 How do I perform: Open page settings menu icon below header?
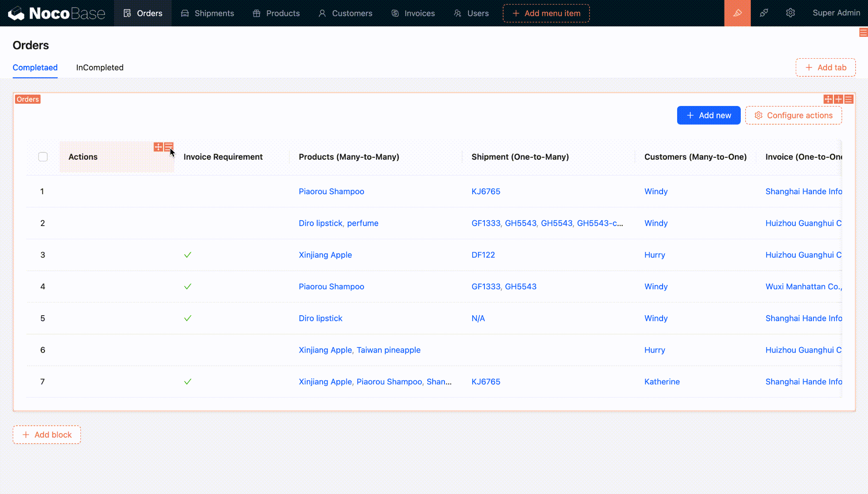(x=863, y=32)
